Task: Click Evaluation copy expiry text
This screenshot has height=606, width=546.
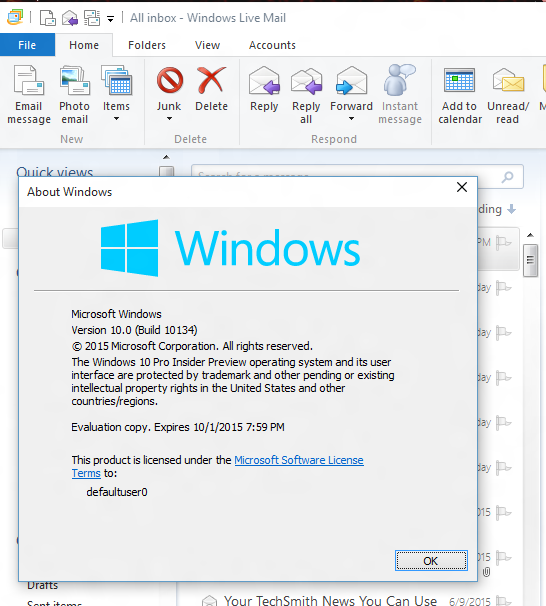Action: coord(178,427)
